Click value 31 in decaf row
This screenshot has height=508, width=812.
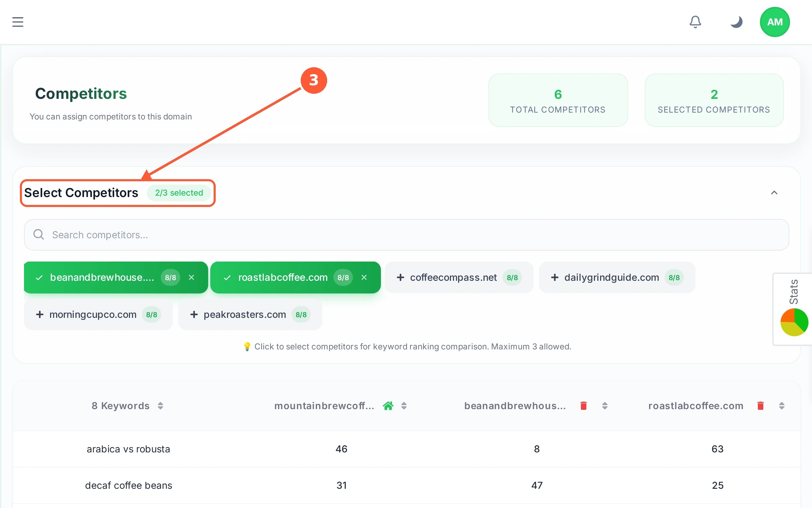coord(342,485)
